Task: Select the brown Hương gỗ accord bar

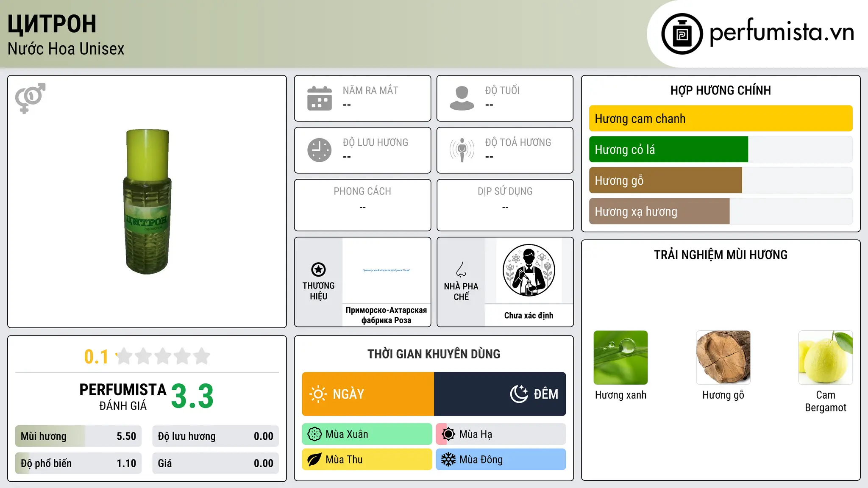Action: click(721, 180)
